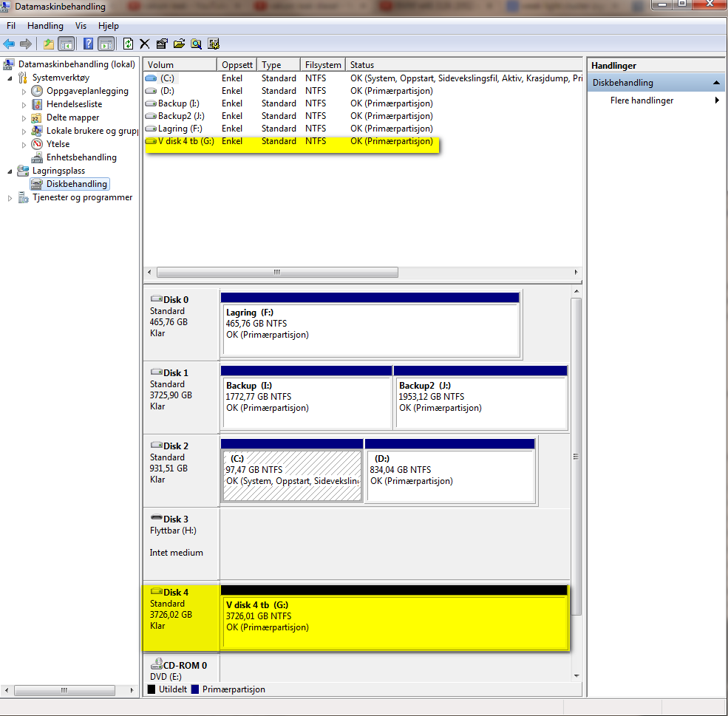Open the Handling menu
The width and height of the screenshot is (728, 716).
click(x=45, y=26)
